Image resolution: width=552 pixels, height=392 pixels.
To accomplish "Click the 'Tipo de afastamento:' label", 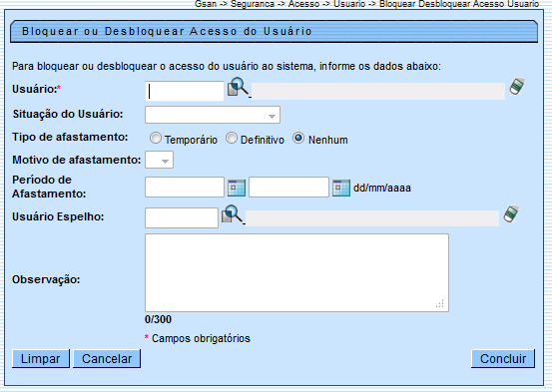I will pos(70,137).
